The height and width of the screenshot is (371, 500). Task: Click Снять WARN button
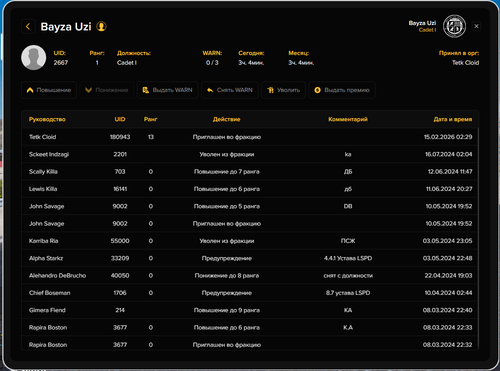click(230, 90)
